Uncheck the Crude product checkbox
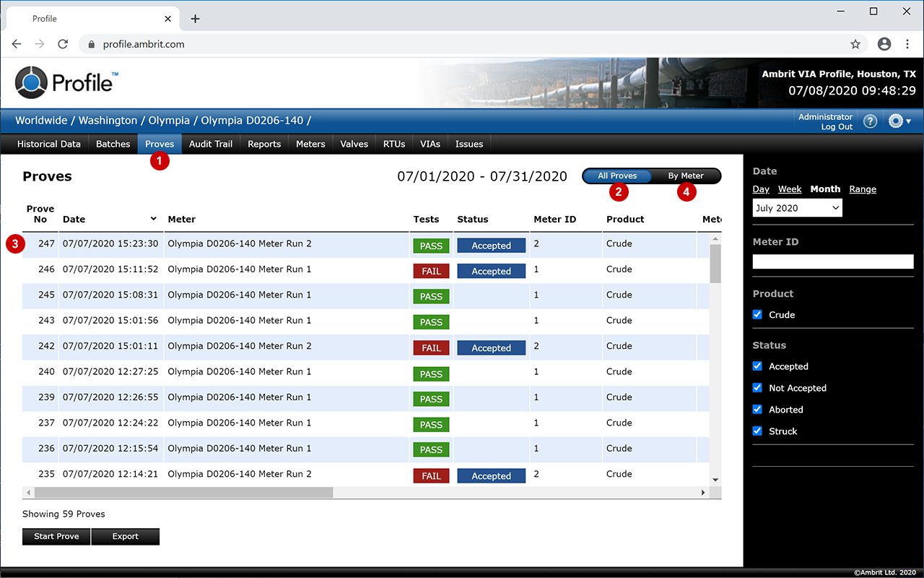924x578 pixels. click(x=757, y=314)
